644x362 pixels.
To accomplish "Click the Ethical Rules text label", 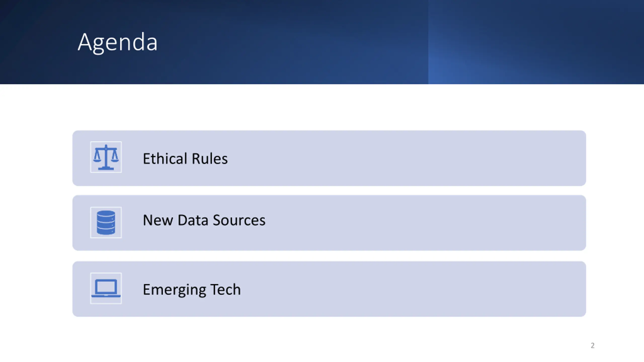I will point(185,159).
